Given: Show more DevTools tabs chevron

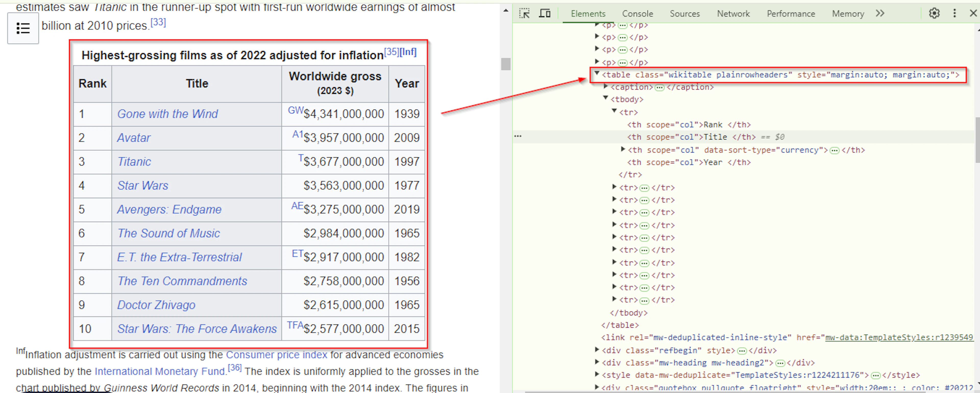Looking at the screenshot, I should 880,13.
